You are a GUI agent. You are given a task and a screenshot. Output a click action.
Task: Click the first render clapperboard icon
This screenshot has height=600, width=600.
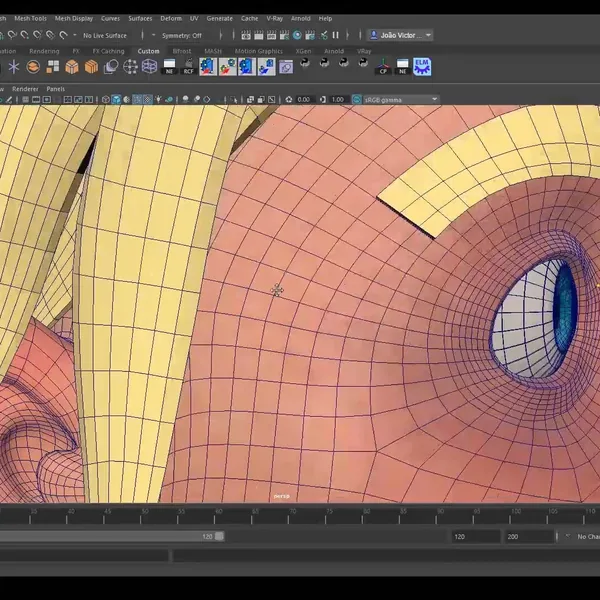[246, 35]
